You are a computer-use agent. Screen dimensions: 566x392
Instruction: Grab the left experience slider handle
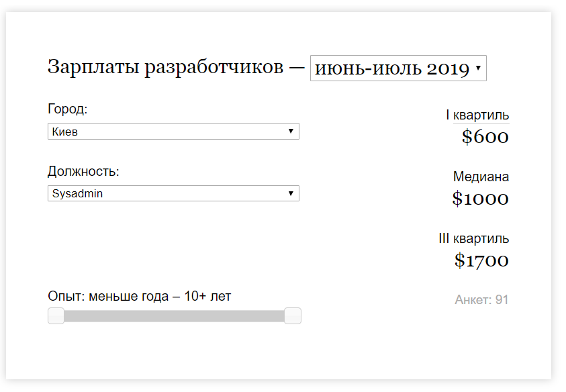click(x=56, y=315)
